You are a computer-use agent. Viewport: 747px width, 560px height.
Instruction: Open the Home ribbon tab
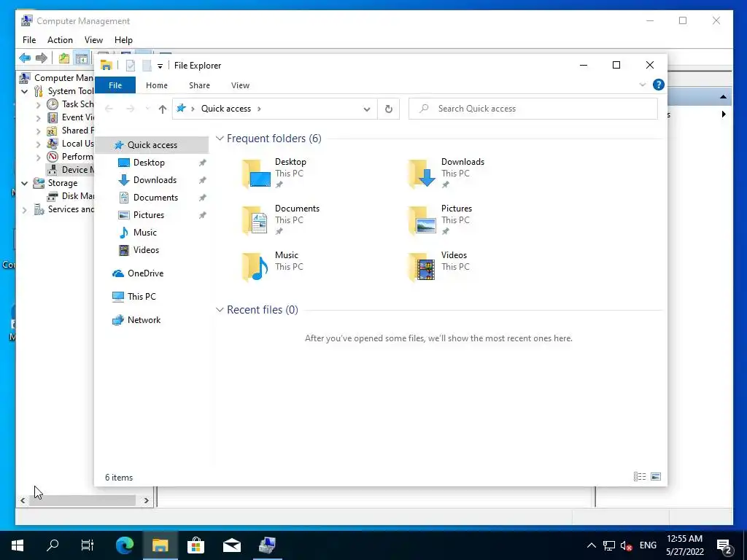[157, 85]
